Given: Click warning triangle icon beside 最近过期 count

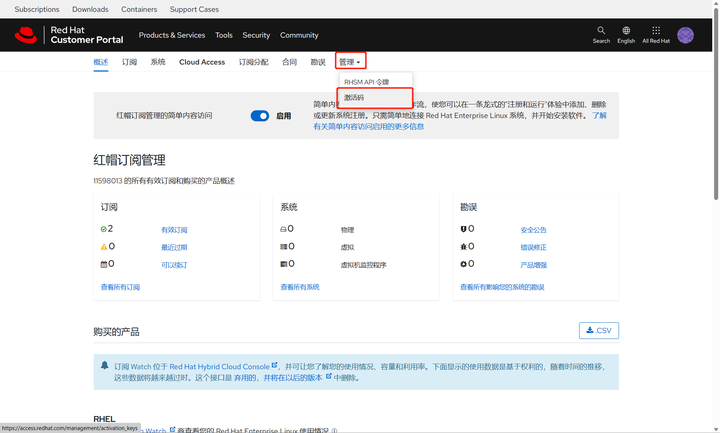Looking at the screenshot, I should pos(104,247).
